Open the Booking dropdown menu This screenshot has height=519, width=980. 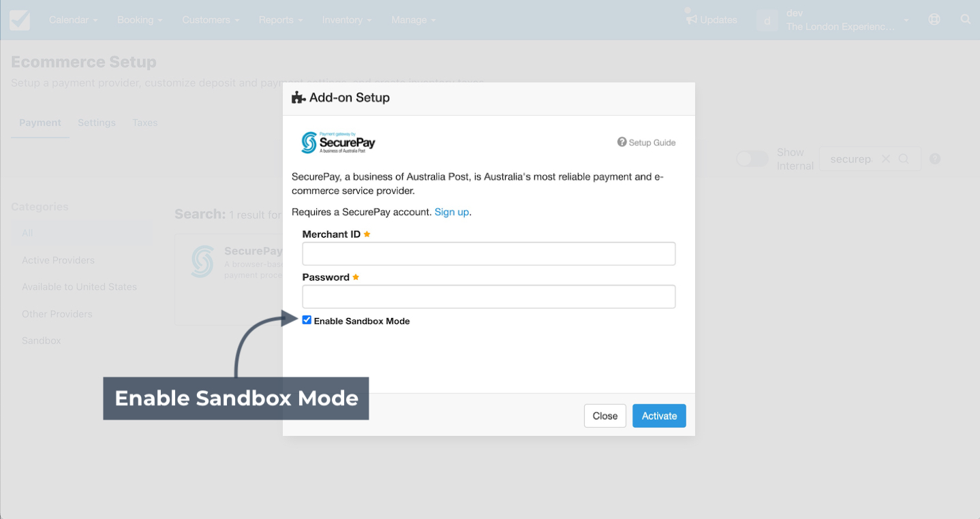click(x=140, y=20)
